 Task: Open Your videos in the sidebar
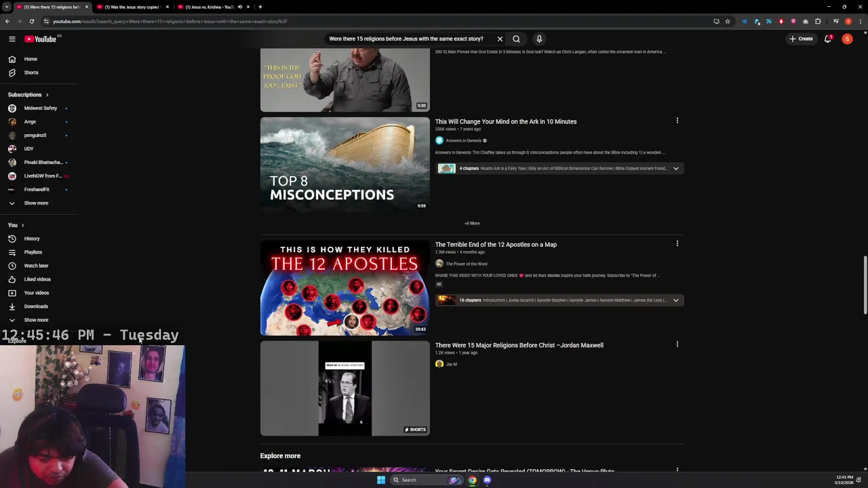coord(37,293)
